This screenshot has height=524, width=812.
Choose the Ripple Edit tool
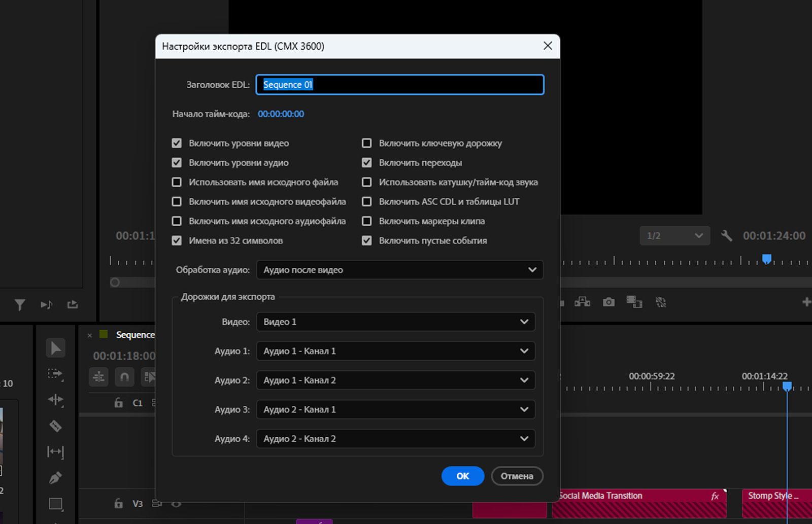pos(55,400)
